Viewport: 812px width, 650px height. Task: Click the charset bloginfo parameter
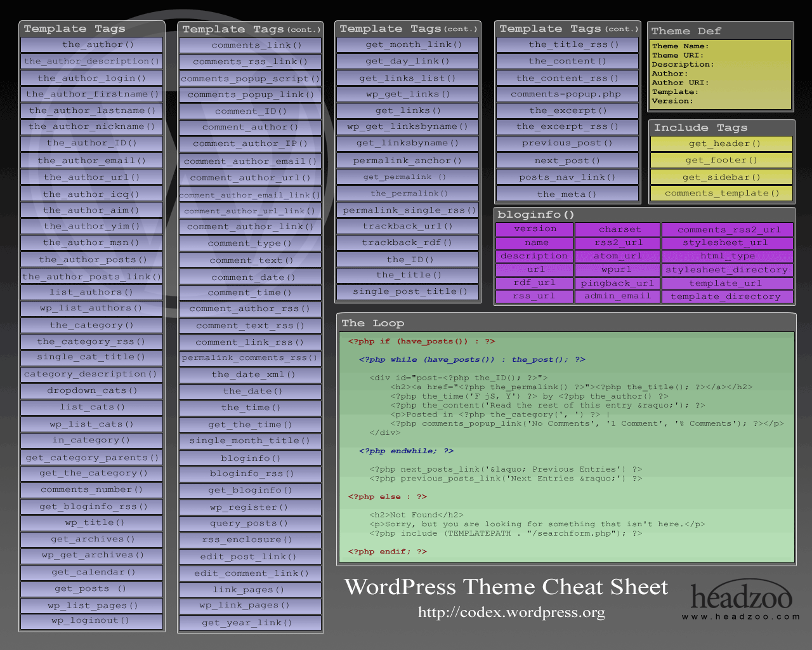pyautogui.click(x=619, y=229)
